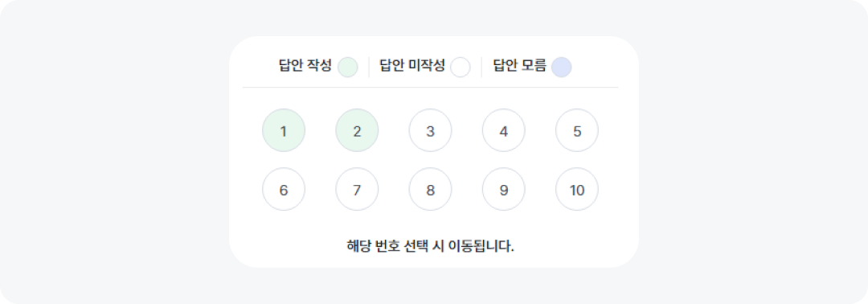The width and height of the screenshot is (868, 304).
Task: Click the blue 답안 모름 legend swatch
Action: pyautogui.click(x=561, y=67)
